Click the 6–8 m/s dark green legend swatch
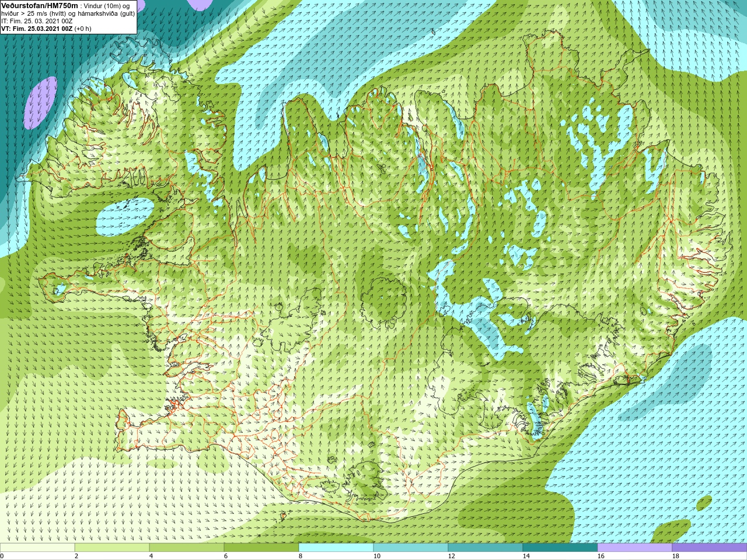This screenshot has height=560, width=747. click(x=261, y=548)
